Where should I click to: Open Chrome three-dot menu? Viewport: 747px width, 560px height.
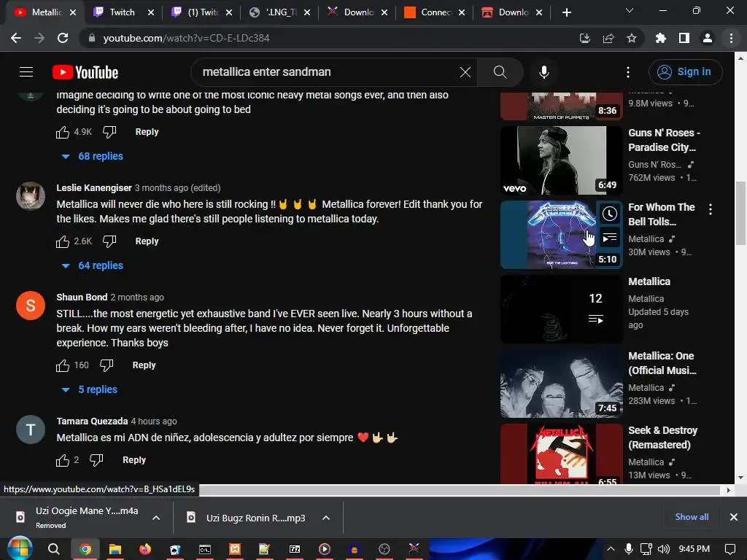tap(731, 38)
